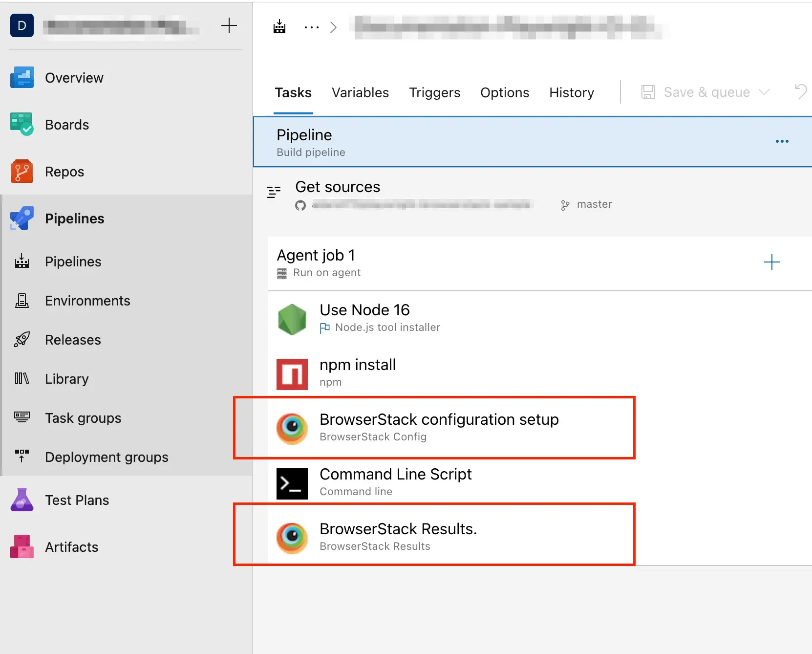Select the Releases rocket icon
The image size is (812, 654).
coord(21,340)
